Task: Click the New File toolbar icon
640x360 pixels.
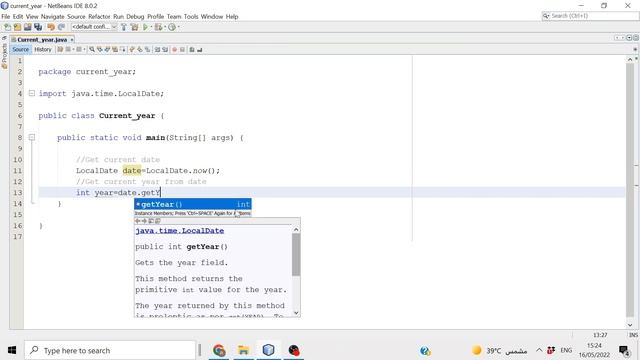Action: click(x=7, y=27)
